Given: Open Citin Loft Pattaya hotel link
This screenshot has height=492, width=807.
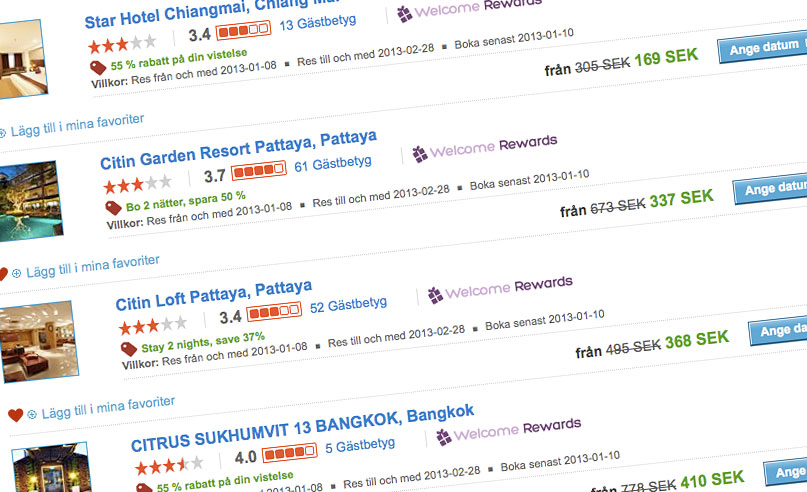Looking at the screenshot, I should [214, 295].
